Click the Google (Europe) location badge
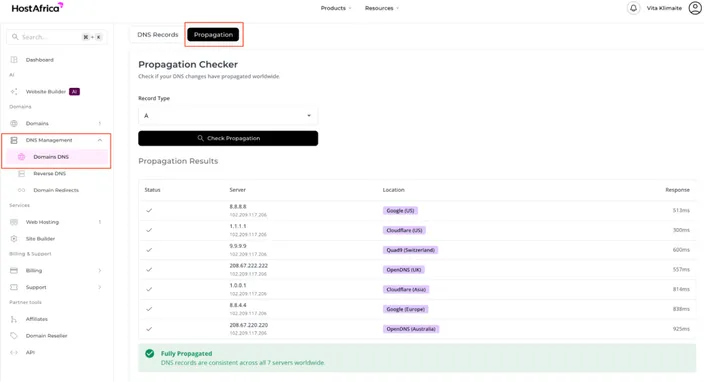The image size is (704, 382). [x=405, y=309]
